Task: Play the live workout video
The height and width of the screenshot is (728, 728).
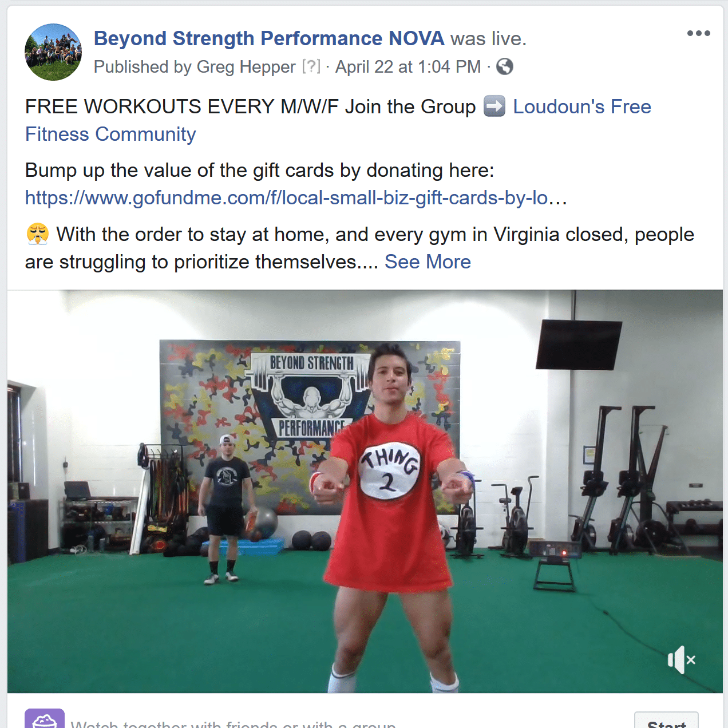Action: 365,491
